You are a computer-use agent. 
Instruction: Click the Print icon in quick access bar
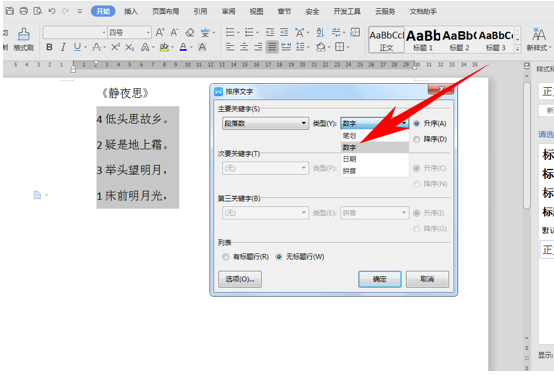click(24, 11)
